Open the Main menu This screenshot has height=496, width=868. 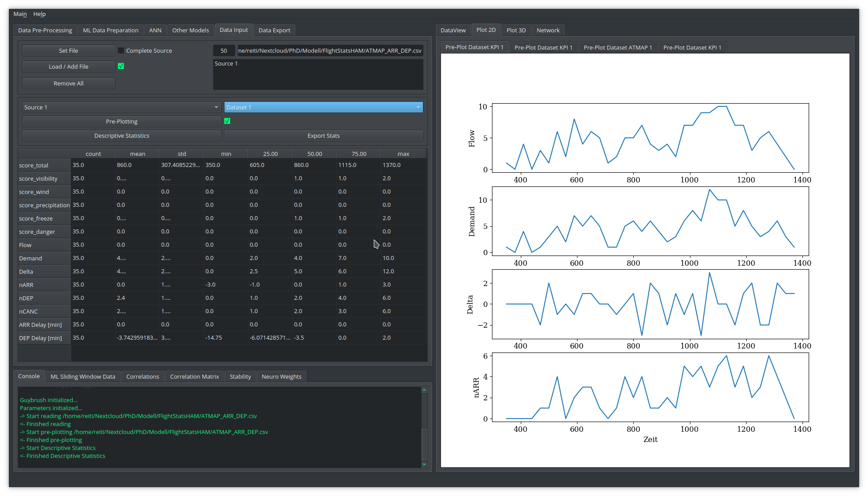tap(20, 14)
